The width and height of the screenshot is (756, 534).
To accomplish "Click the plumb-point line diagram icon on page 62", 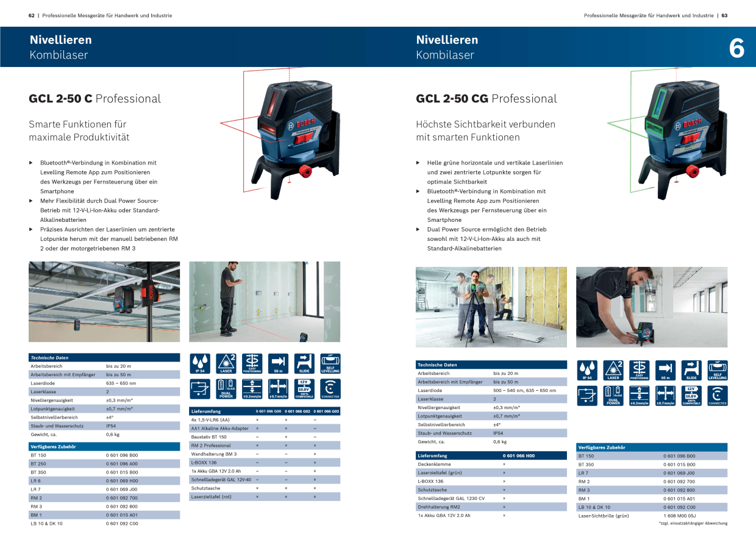I will coord(200,389).
